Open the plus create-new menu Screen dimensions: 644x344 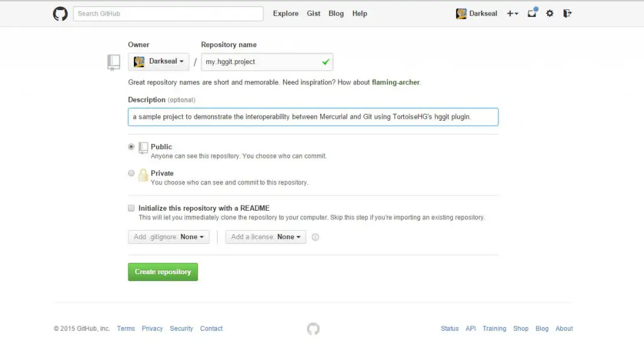pos(512,14)
